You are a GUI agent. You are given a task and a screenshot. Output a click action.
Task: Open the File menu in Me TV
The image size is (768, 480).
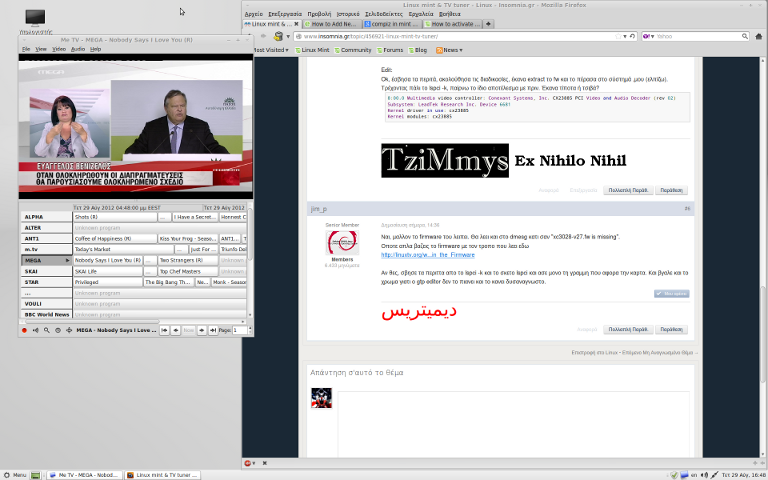(26, 49)
